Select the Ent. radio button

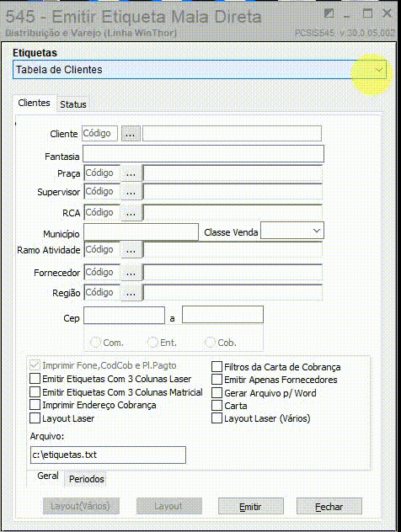(152, 343)
